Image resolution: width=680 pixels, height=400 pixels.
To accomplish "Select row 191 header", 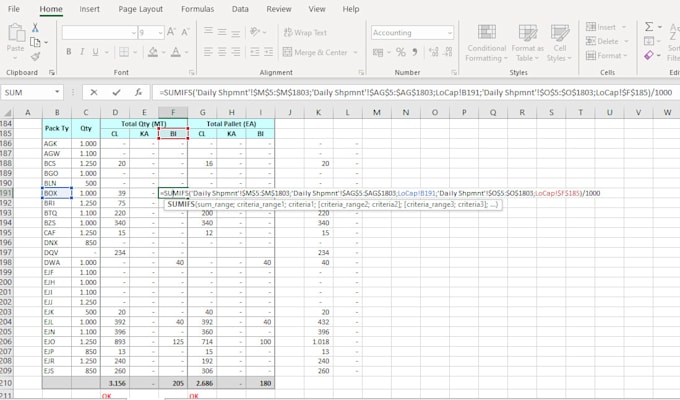I will click(6, 193).
